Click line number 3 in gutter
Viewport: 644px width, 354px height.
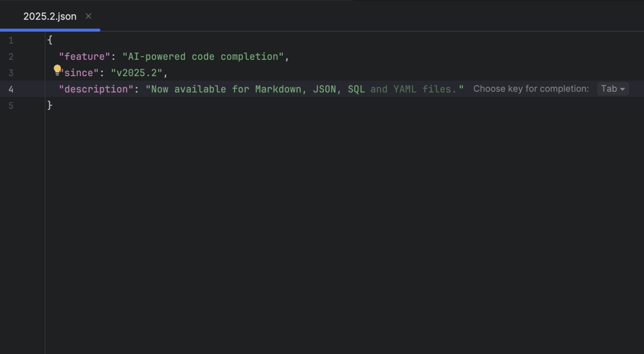(x=11, y=73)
